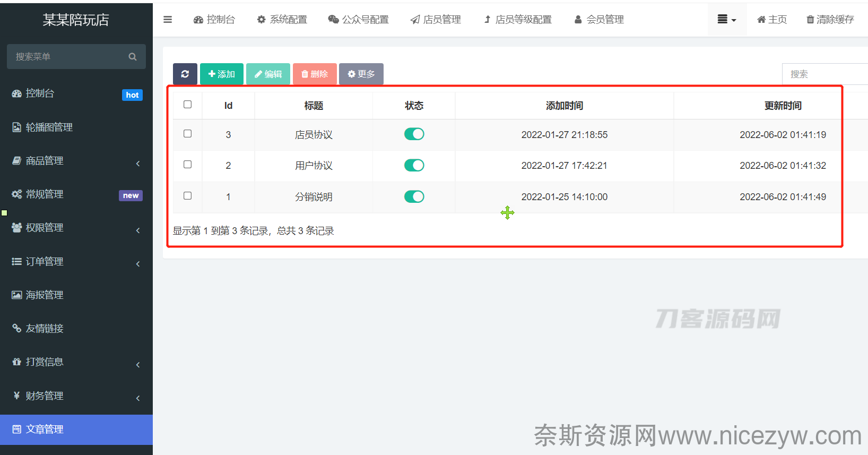Click the 店员协议 title cell
868x455 pixels.
click(x=314, y=135)
